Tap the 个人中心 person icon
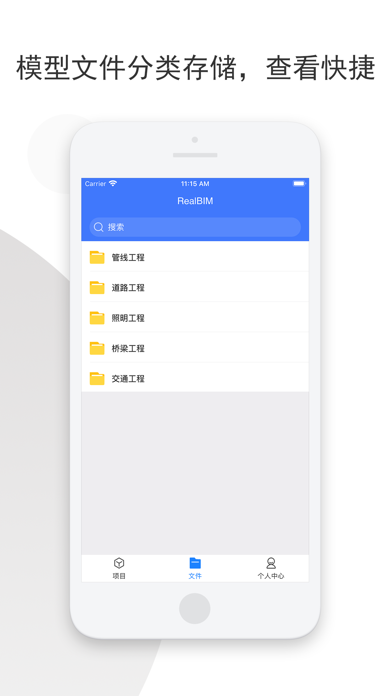 (271, 563)
